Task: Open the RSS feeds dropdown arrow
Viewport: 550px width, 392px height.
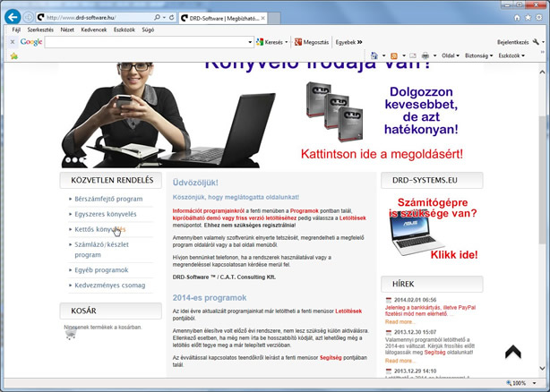Action: pos(404,55)
